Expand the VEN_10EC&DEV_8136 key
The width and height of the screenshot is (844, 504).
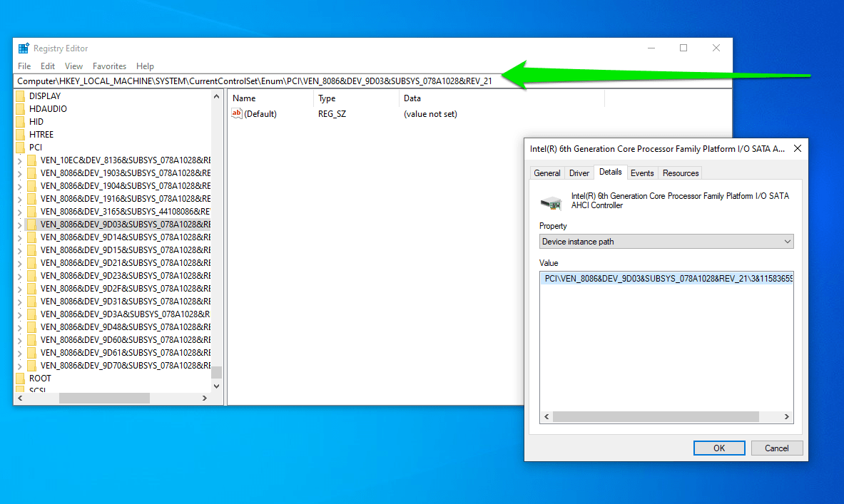pos(20,161)
